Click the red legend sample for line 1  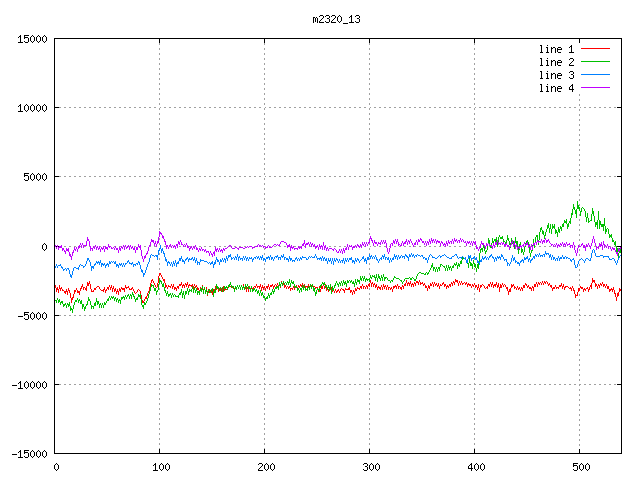tap(595, 49)
